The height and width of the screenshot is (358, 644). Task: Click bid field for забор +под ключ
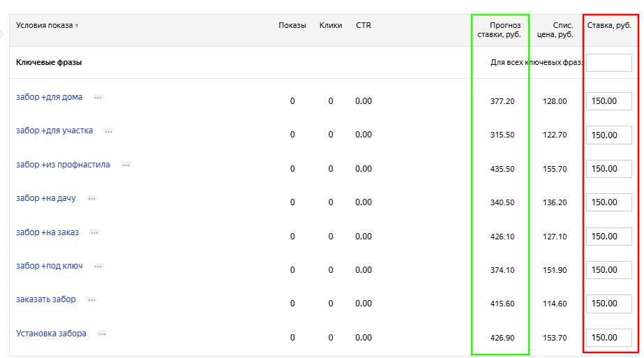(x=608, y=270)
